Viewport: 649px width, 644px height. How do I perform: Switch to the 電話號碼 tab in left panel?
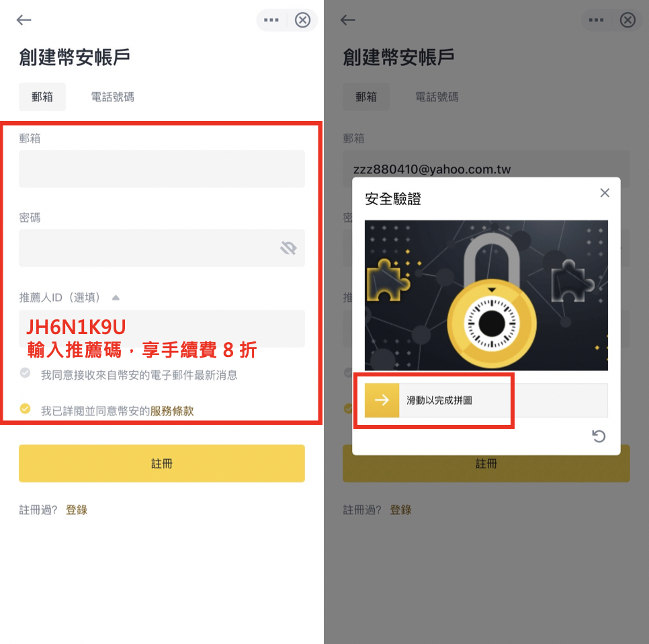point(113,97)
